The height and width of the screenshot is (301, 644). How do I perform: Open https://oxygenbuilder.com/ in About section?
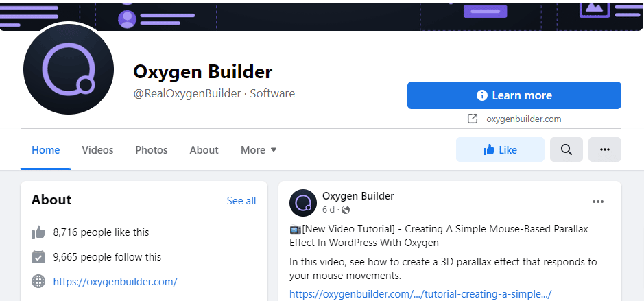(115, 282)
